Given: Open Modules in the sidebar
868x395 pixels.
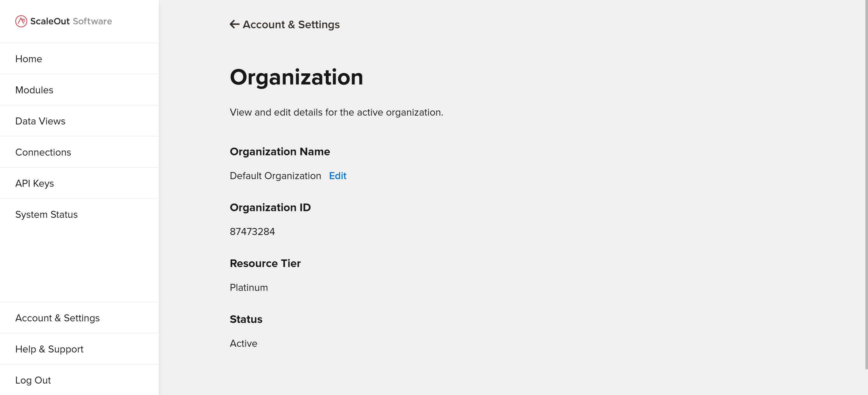Looking at the screenshot, I should (x=79, y=90).
